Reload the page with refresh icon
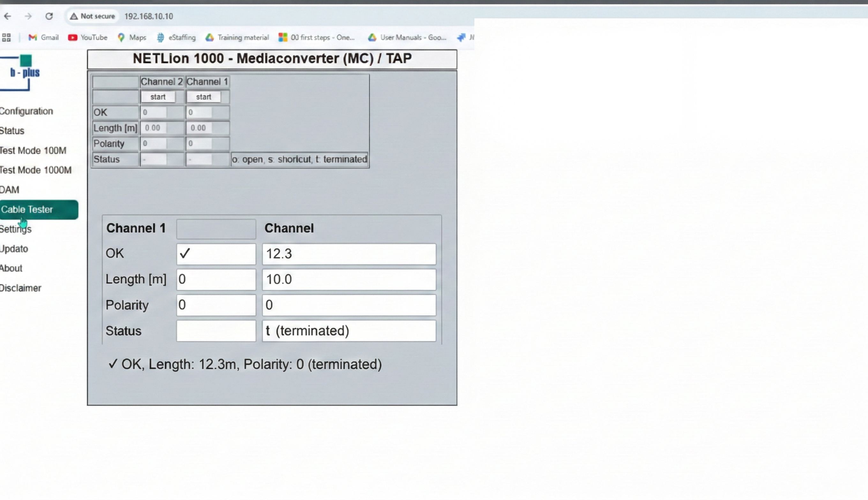868x500 pixels. (x=49, y=16)
